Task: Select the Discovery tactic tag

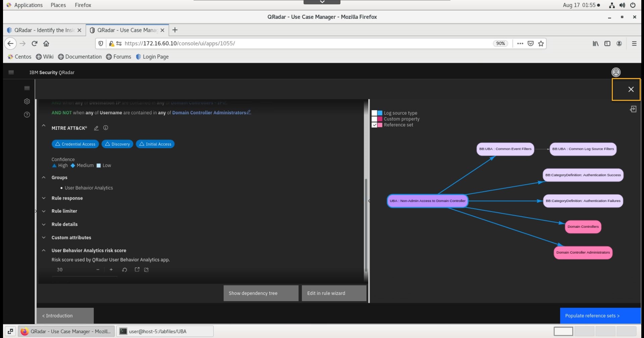Action: [117, 144]
